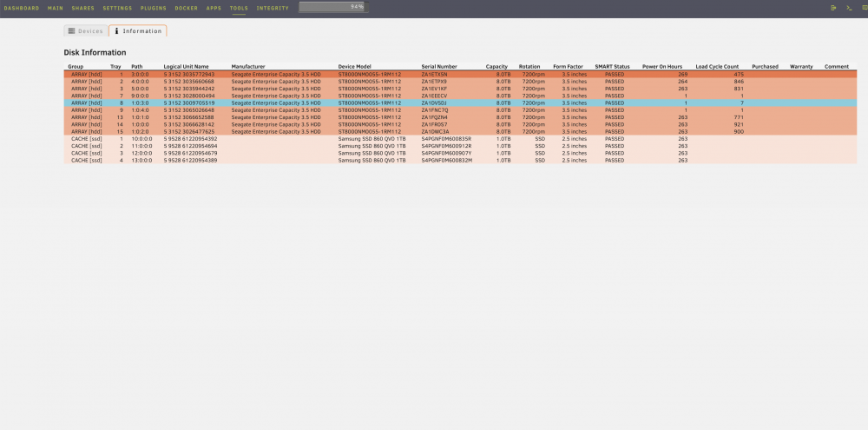The height and width of the screenshot is (430, 868).
Task: Open the Docker menu
Action: click(x=186, y=9)
